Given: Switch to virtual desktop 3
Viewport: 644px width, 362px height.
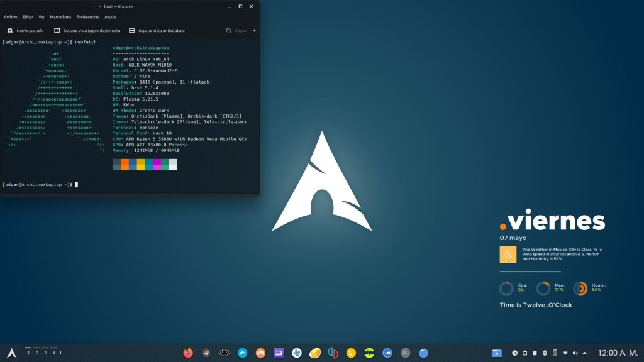Looking at the screenshot, I should pos(45,353).
